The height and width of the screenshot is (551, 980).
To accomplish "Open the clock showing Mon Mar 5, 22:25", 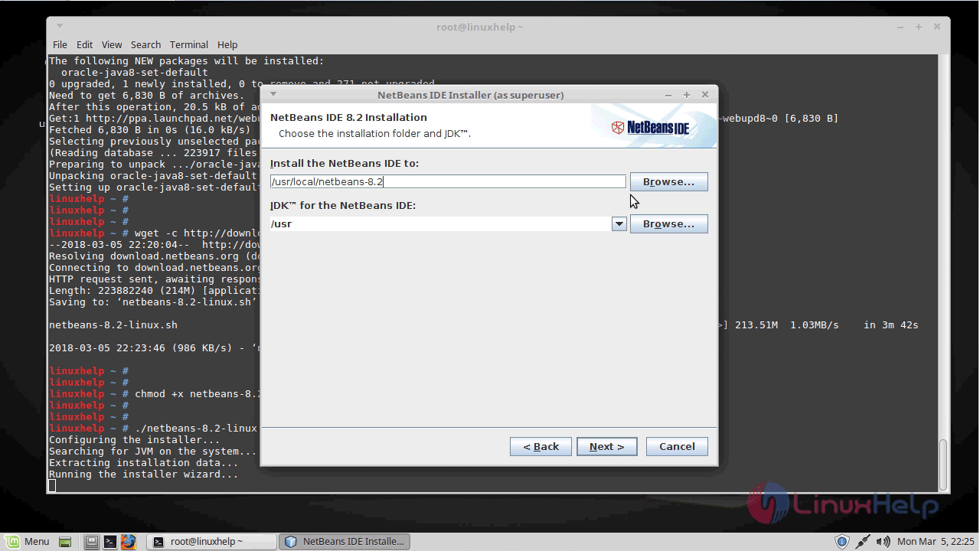I will 936,542.
